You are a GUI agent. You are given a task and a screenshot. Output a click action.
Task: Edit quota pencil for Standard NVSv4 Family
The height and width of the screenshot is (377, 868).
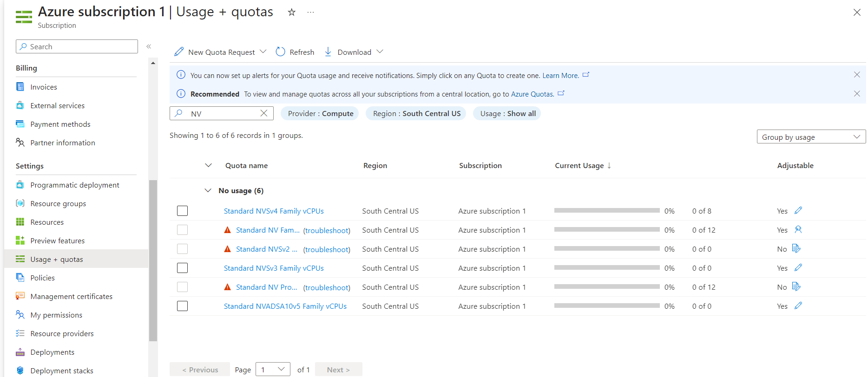tap(798, 210)
